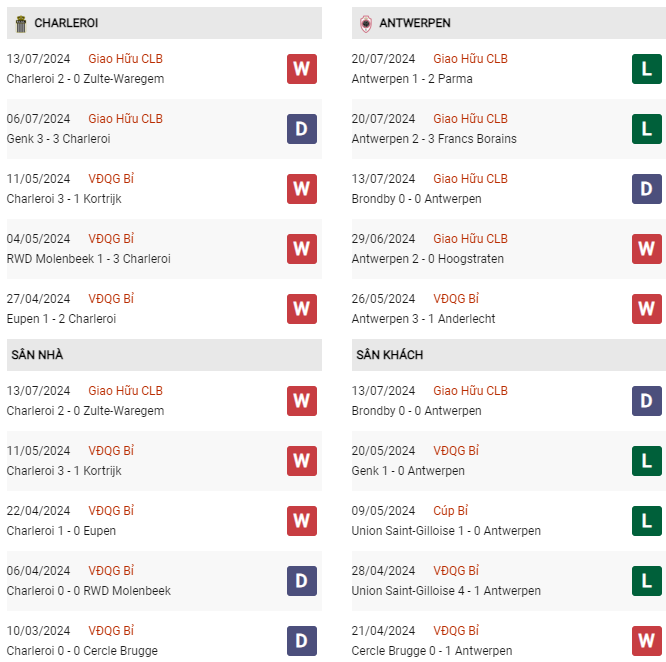The width and height of the screenshot is (666, 662).
Task: Click the Charleroi club crest icon
Action: coord(20,24)
